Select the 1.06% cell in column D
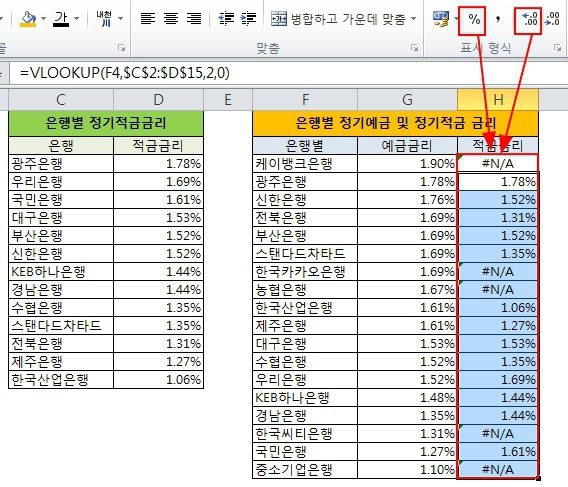The image size is (568, 487). pos(158,380)
